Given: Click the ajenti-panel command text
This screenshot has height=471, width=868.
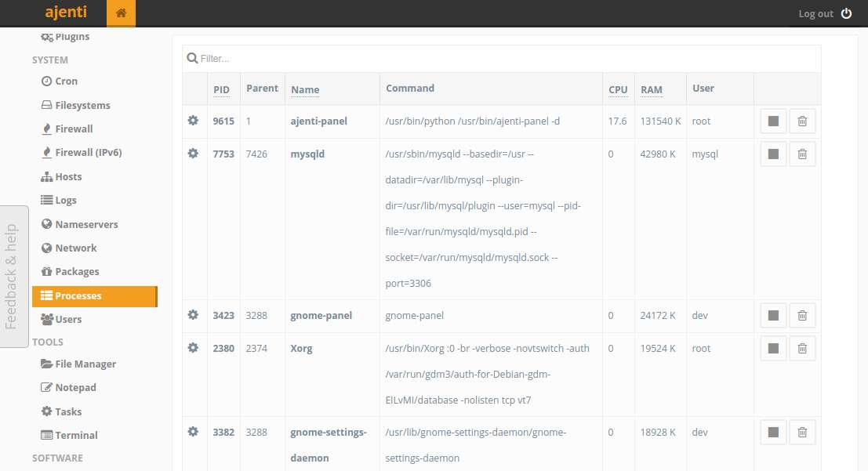Looking at the screenshot, I should (x=472, y=121).
